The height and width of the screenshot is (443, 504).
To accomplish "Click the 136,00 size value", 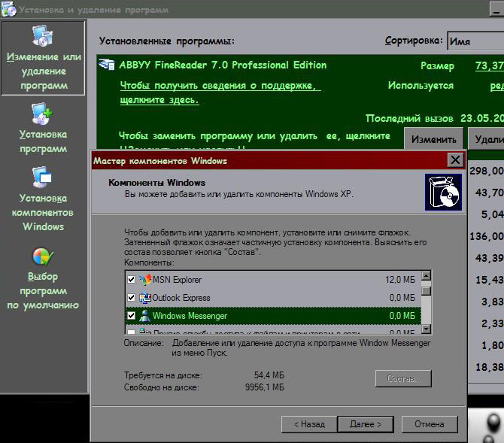I will pos(487,236).
